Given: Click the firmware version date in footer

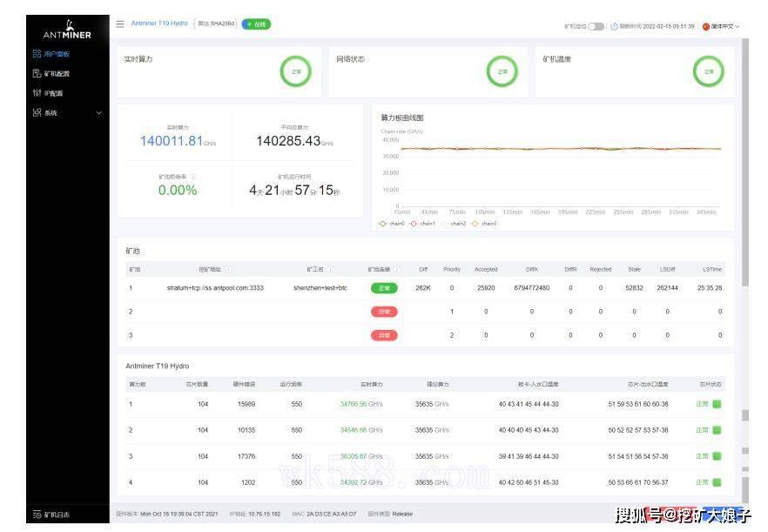Looking at the screenshot, I should 179,514.
